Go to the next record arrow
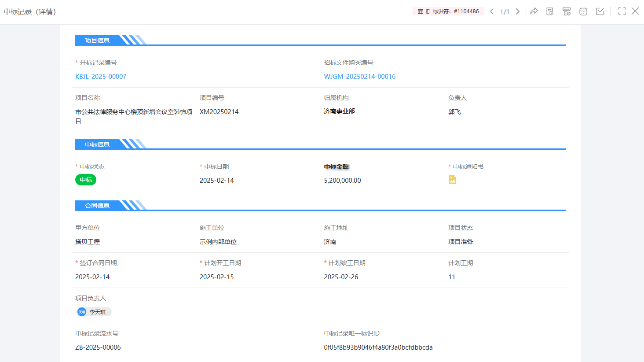Viewport: 644px width, 362px height. 518,11
